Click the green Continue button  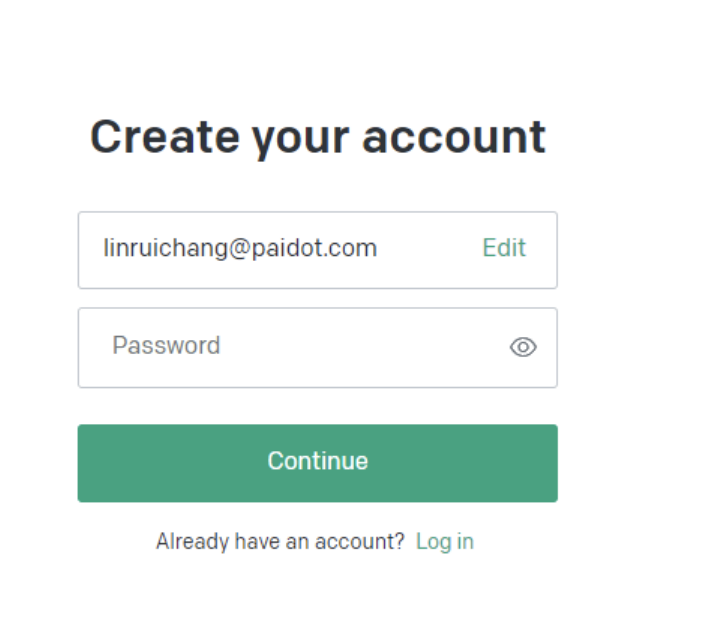pyautogui.click(x=318, y=463)
